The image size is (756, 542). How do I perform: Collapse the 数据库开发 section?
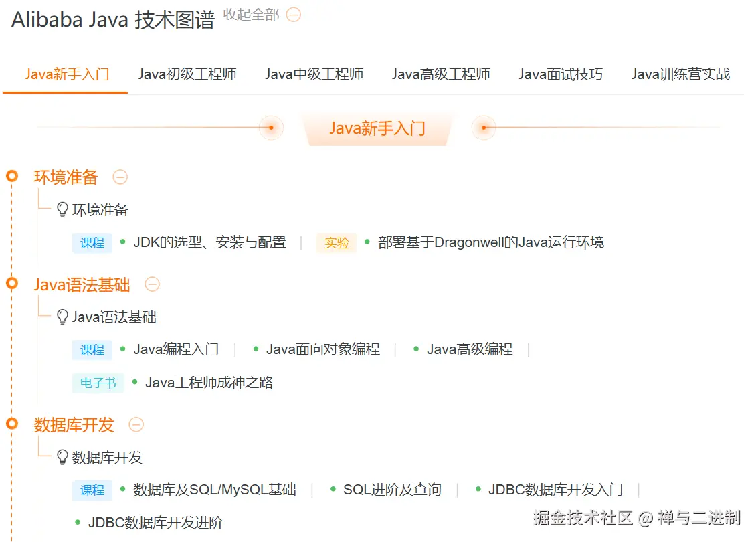[136, 425]
